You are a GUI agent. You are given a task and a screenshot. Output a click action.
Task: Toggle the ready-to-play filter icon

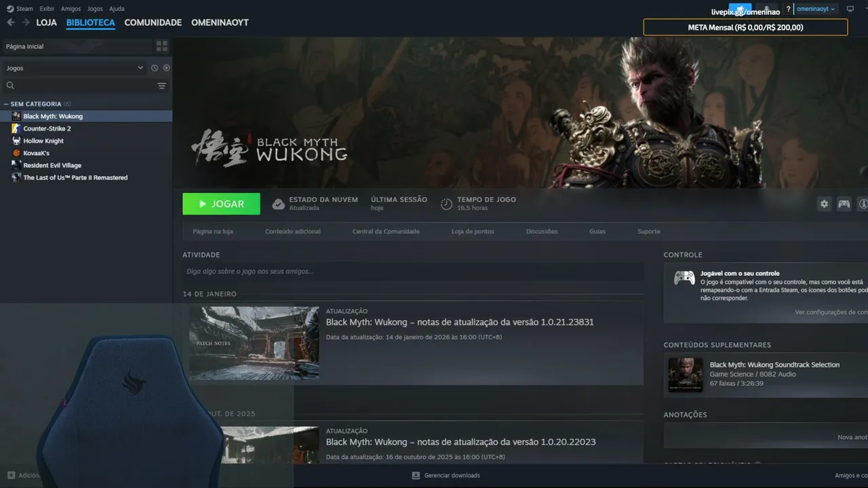pos(167,68)
